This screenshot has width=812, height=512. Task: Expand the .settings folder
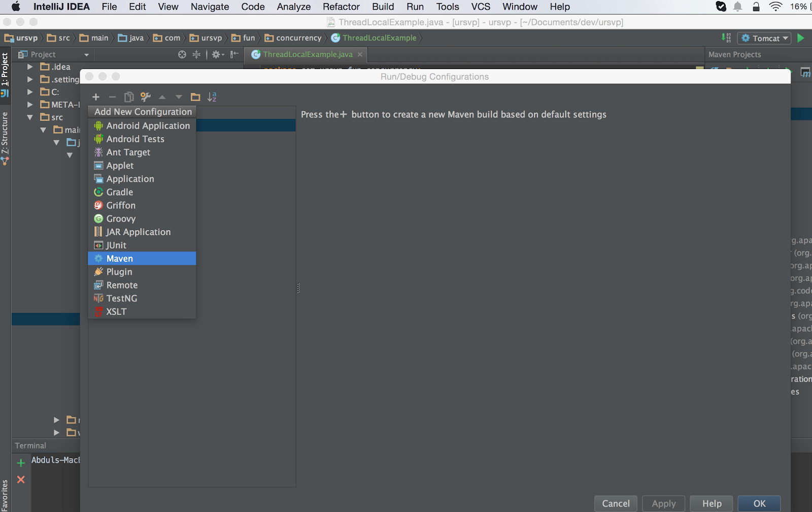(x=30, y=79)
